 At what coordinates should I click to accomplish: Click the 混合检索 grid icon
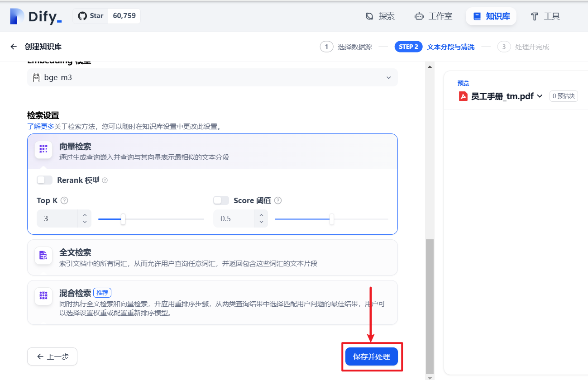point(43,296)
